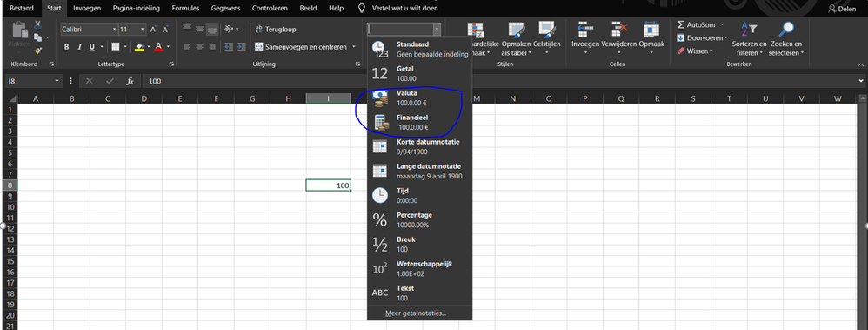
Task: Open the Gegevens ribbon tab
Action: pos(226,9)
